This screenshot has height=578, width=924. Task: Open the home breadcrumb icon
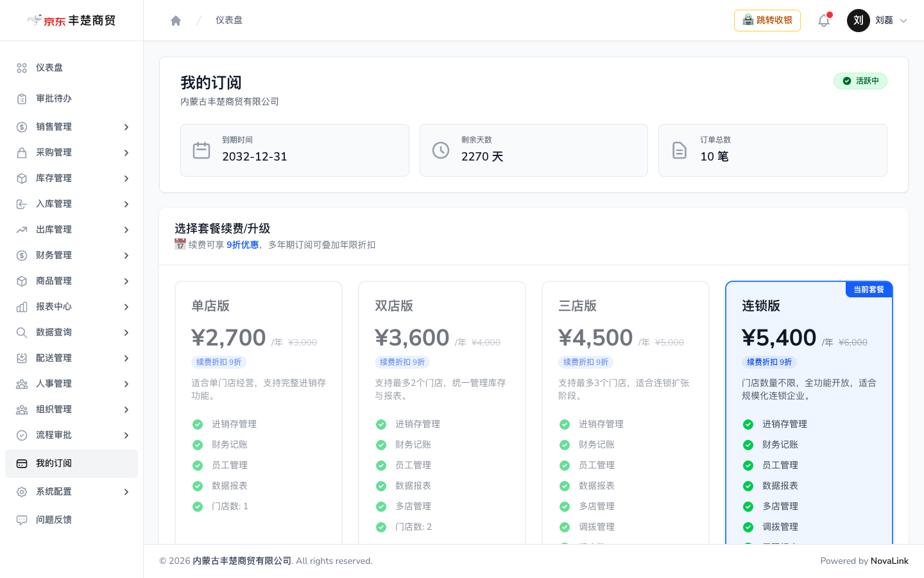point(176,21)
